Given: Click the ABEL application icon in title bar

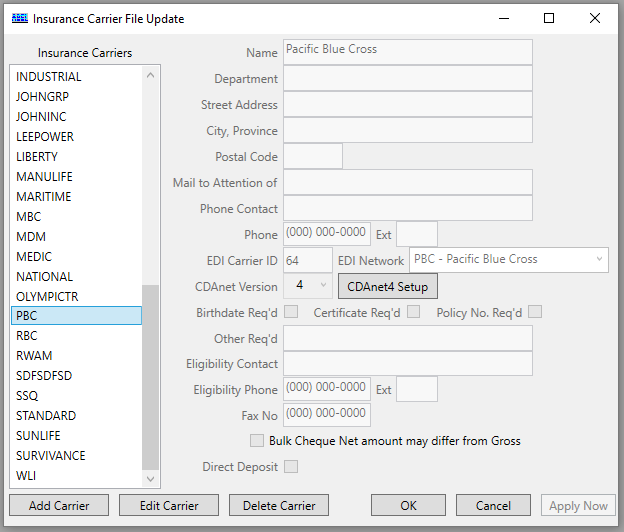Looking at the screenshot, I should click(x=20, y=18).
